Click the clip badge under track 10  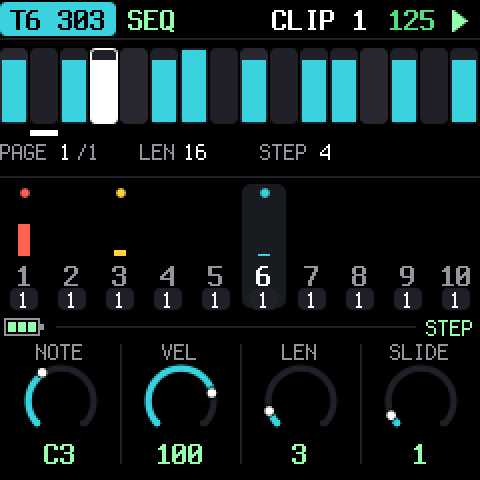[456, 300]
